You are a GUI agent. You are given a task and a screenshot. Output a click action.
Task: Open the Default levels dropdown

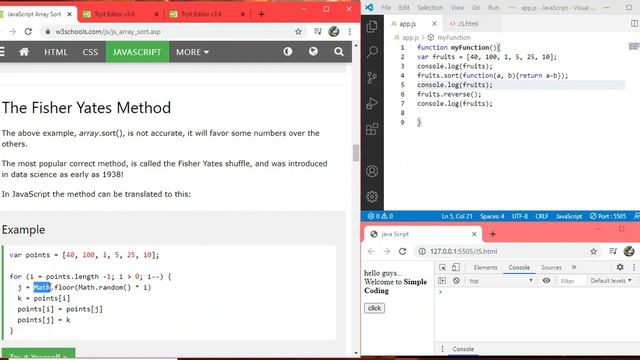pos(611,281)
